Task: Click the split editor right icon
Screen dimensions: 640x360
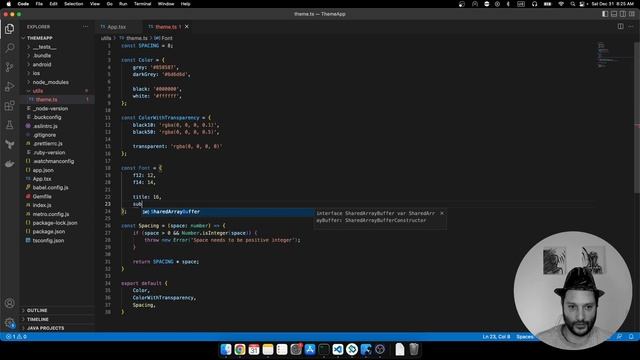Action: (620, 27)
